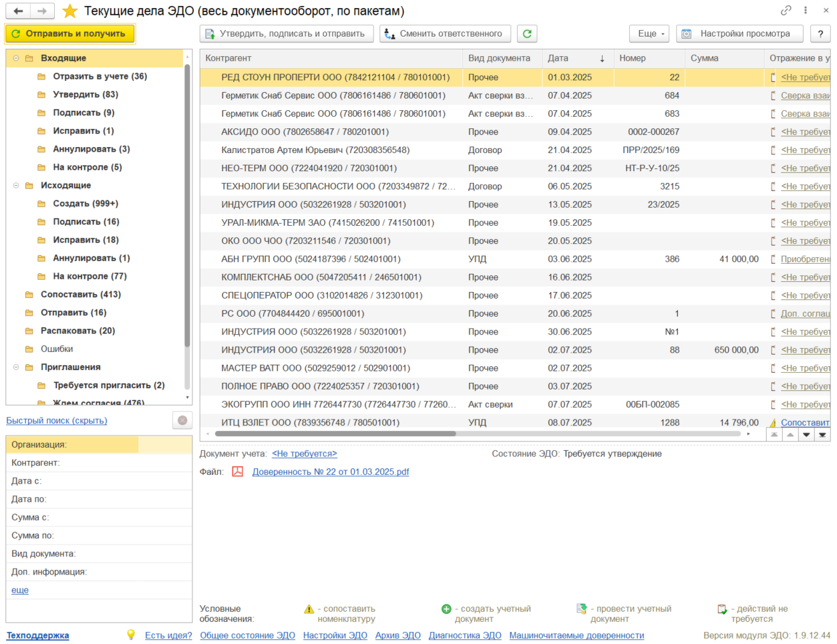Jump to last row with the double-down arrow
Viewport: 837px width, 644px height.
pyautogui.click(x=822, y=434)
